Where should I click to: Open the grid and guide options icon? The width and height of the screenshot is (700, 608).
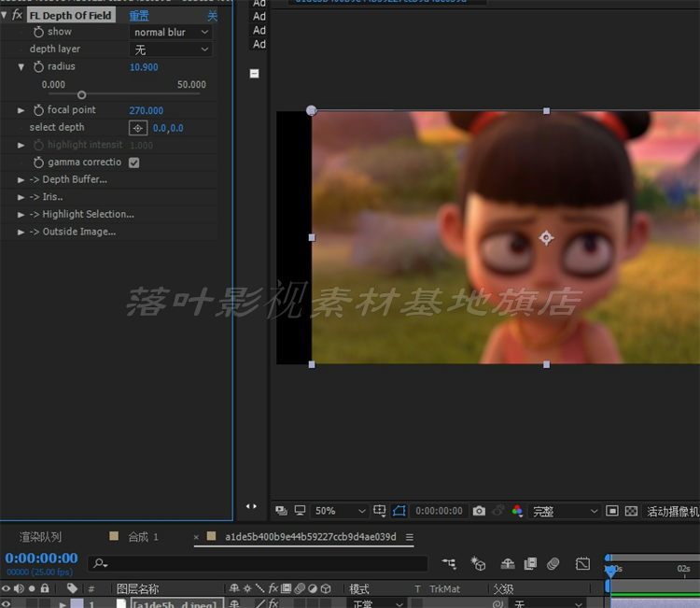click(x=380, y=511)
